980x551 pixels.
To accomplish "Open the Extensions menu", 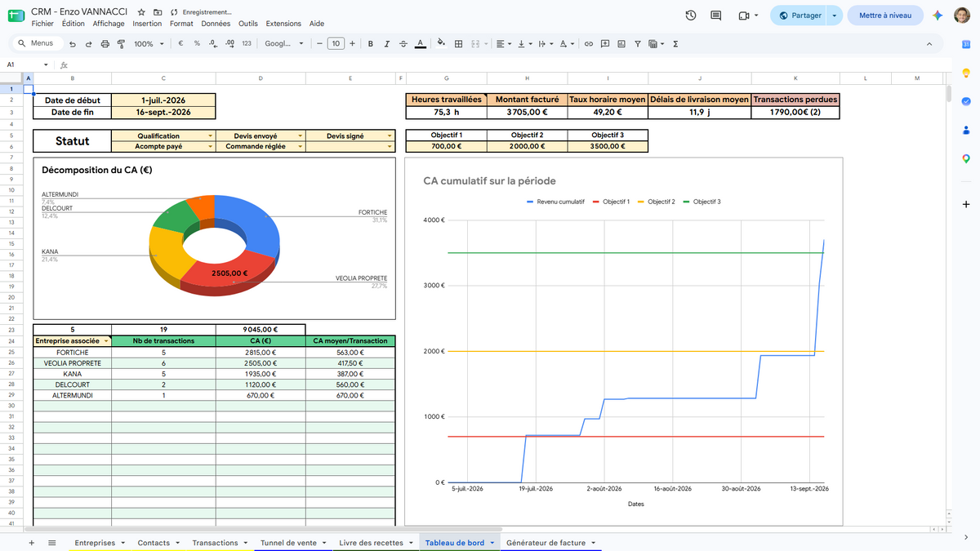I will click(x=283, y=24).
